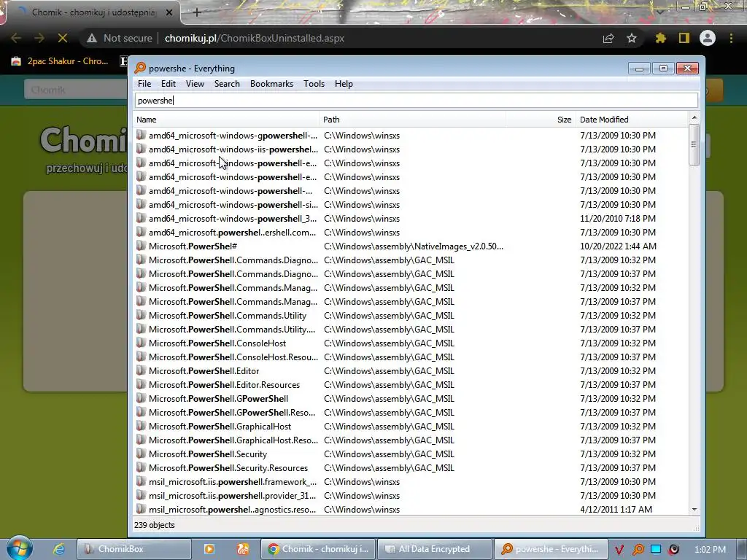Click path C:\Windows\assembly\NativeImages_v2.0.50
Viewport: 747px width, 560px height.
tap(414, 246)
